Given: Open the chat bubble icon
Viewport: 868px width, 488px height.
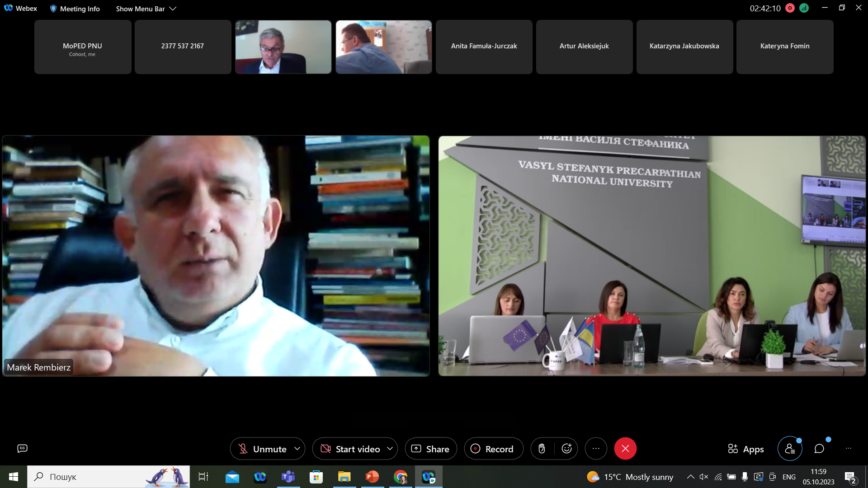Looking at the screenshot, I should 819,449.
